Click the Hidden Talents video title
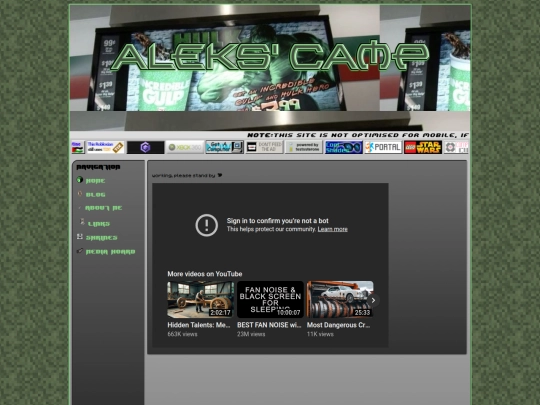The image size is (540, 405). point(199,325)
